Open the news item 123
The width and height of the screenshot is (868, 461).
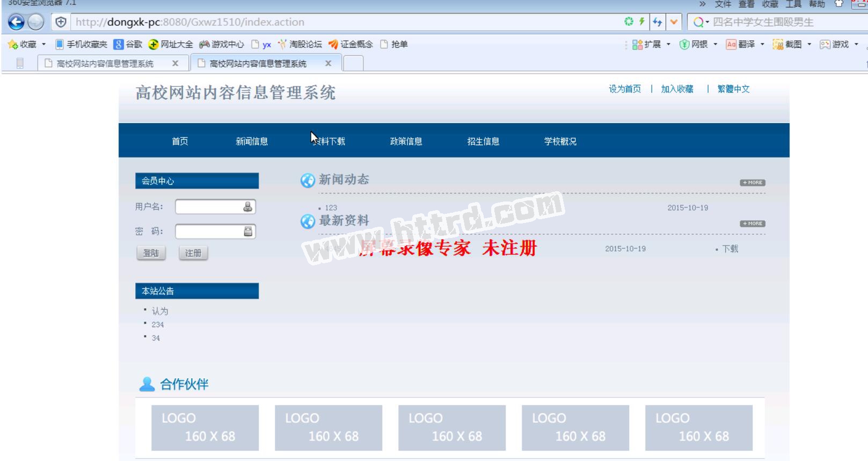[331, 208]
